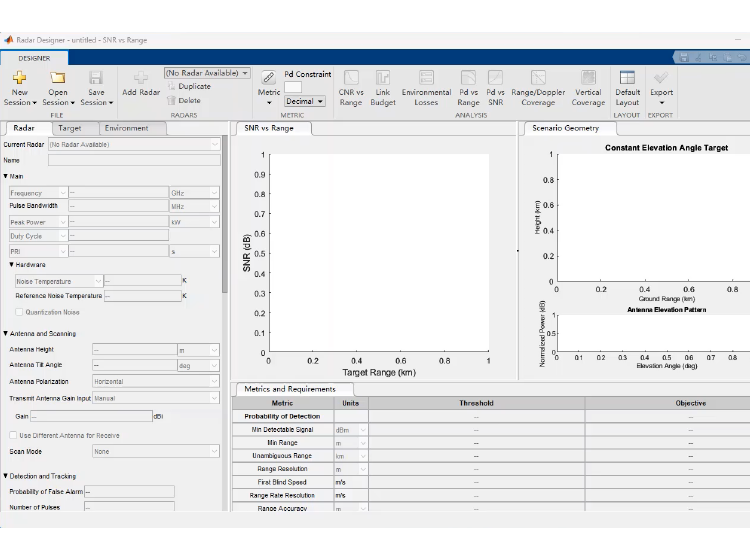750x560 pixels.
Task: Click the First Blind Speed metric row
Action: point(491,482)
